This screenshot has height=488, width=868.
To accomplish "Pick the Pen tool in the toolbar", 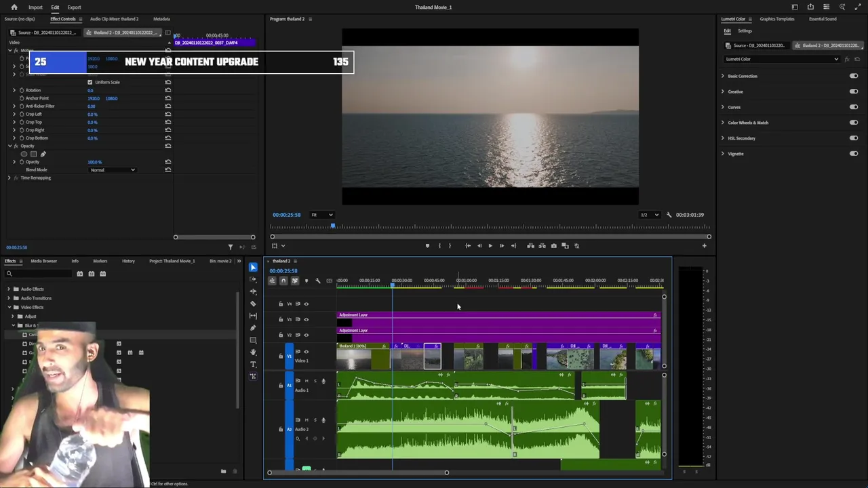I will coord(253,328).
